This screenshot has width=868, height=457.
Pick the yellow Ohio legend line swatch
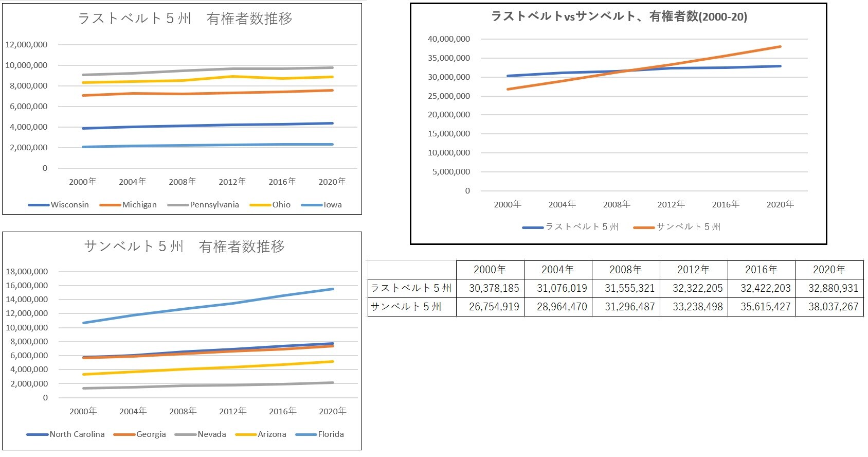(x=260, y=205)
